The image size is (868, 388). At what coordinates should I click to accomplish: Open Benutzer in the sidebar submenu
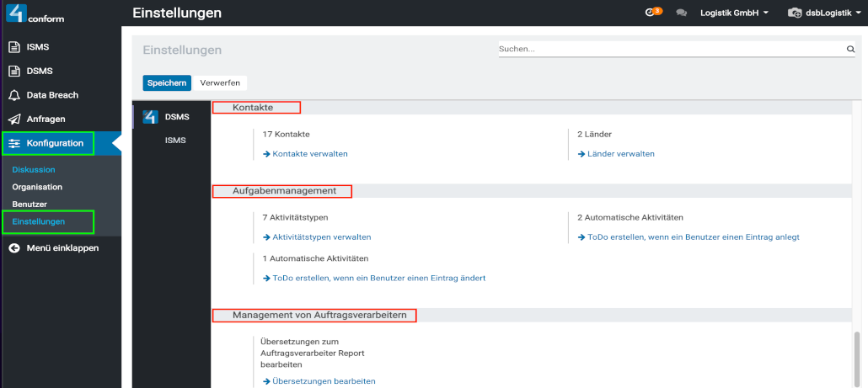[x=29, y=205]
